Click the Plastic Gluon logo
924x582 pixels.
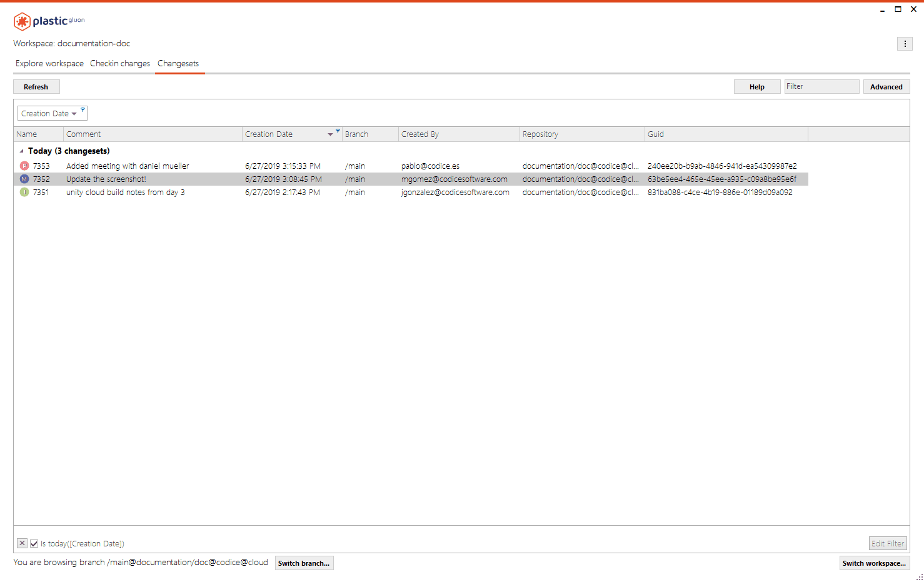coord(22,21)
